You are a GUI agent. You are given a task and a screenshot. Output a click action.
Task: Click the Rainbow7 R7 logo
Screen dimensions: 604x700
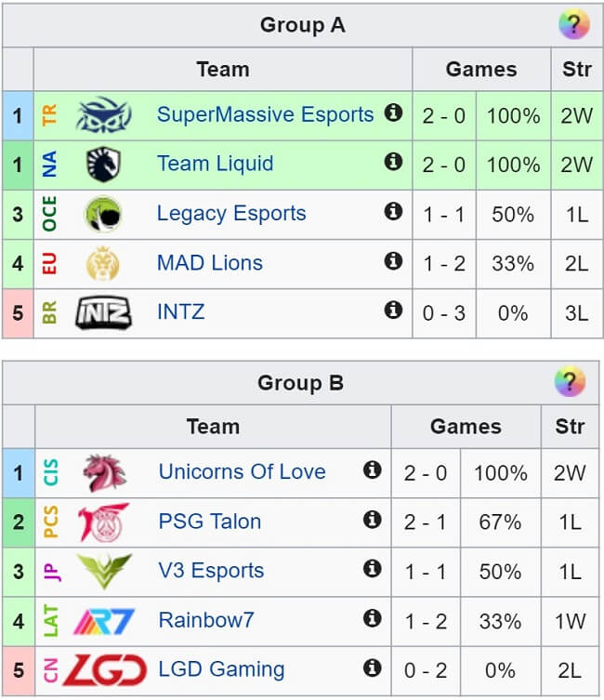104,620
